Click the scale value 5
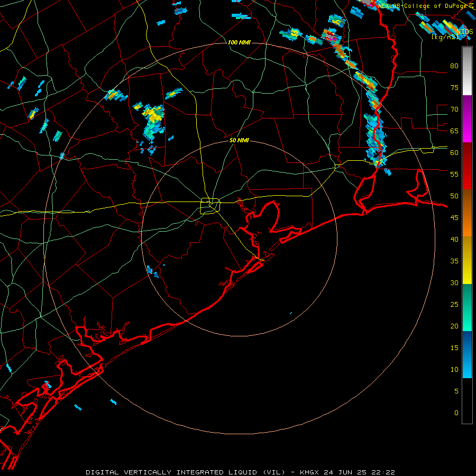Screen dimensions: 476x476 [456, 391]
